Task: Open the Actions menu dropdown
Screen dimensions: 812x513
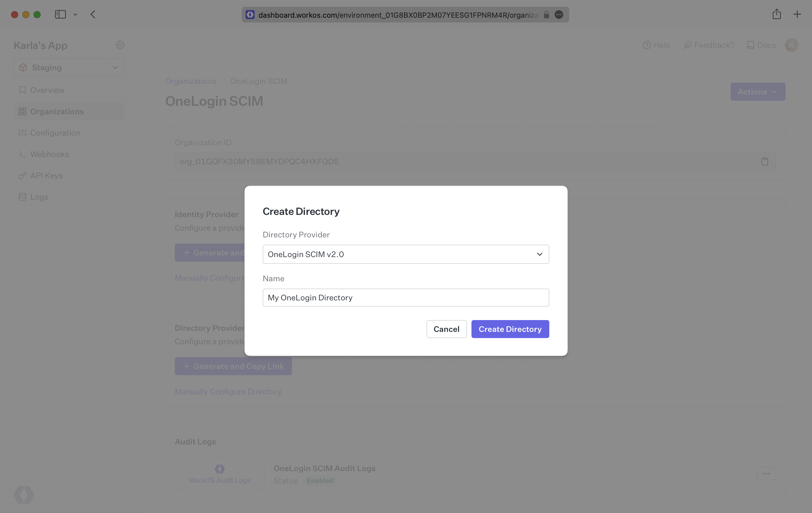Action: tap(758, 92)
